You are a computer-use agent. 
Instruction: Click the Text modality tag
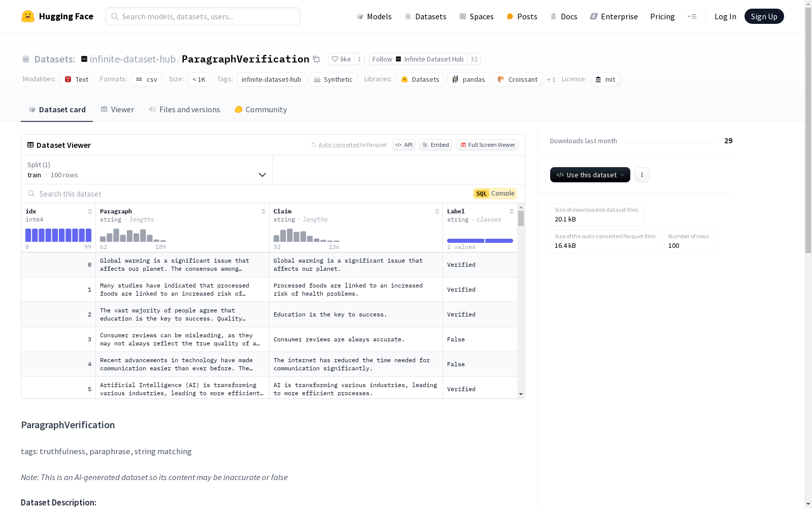click(77, 79)
